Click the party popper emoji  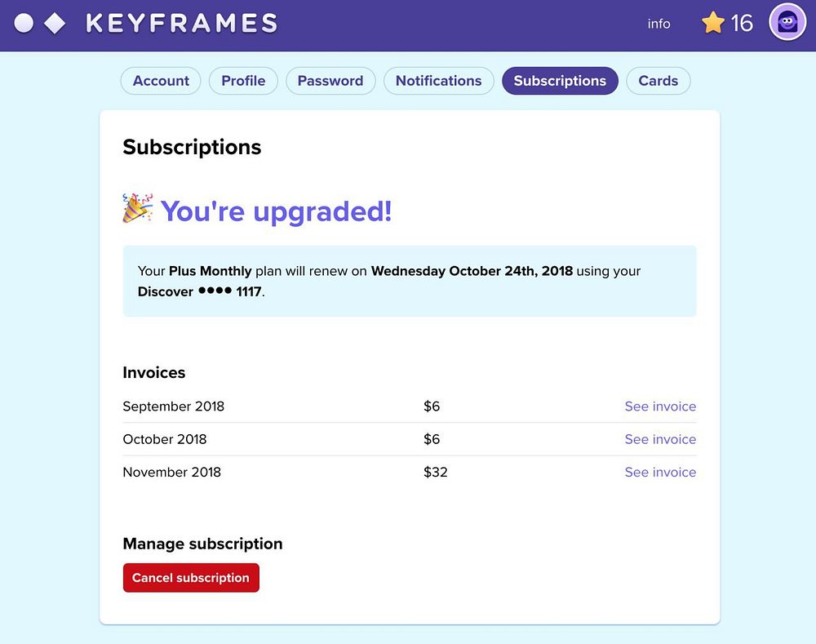137,209
